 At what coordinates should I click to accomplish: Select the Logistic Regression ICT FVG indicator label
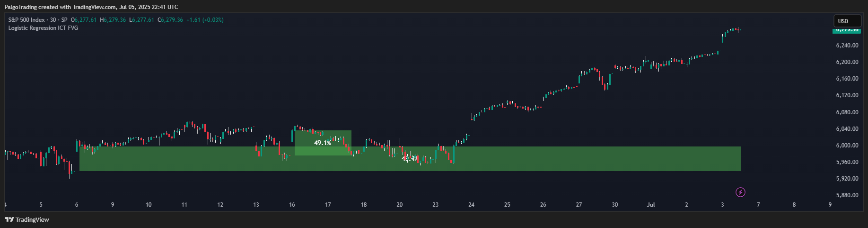tap(43, 28)
